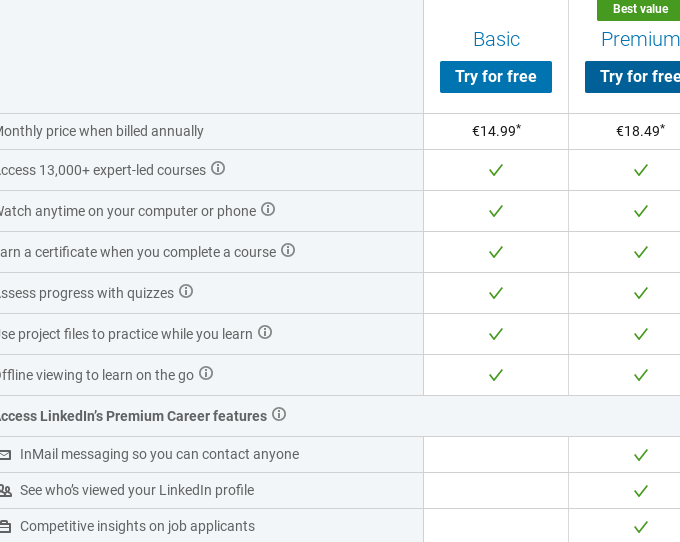Click info icon next to computer or phone
The image size is (680, 542).
pyautogui.click(x=268, y=210)
